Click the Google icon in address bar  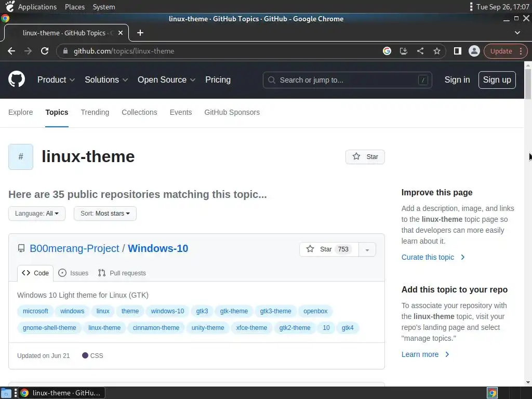pos(387,51)
